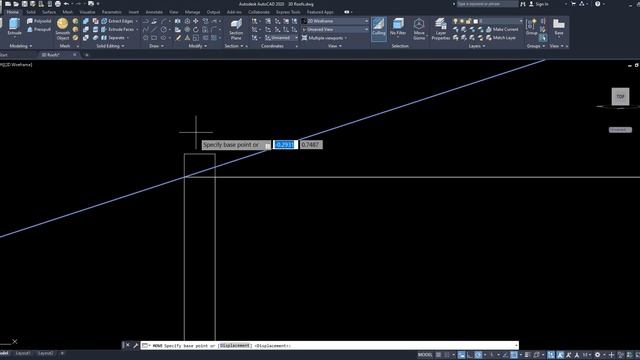
Task: Expand the Modify panel
Action: [x=198, y=46]
